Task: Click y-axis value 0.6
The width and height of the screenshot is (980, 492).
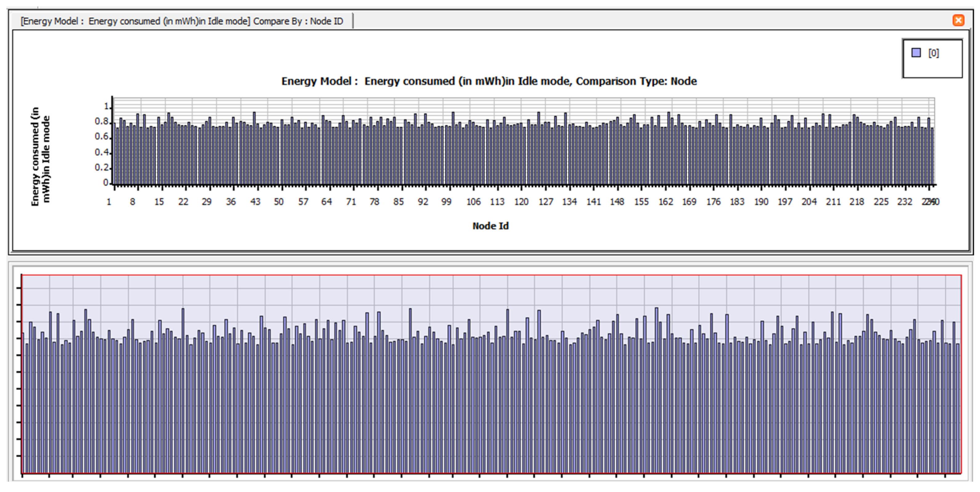Action: click(x=102, y=136)
